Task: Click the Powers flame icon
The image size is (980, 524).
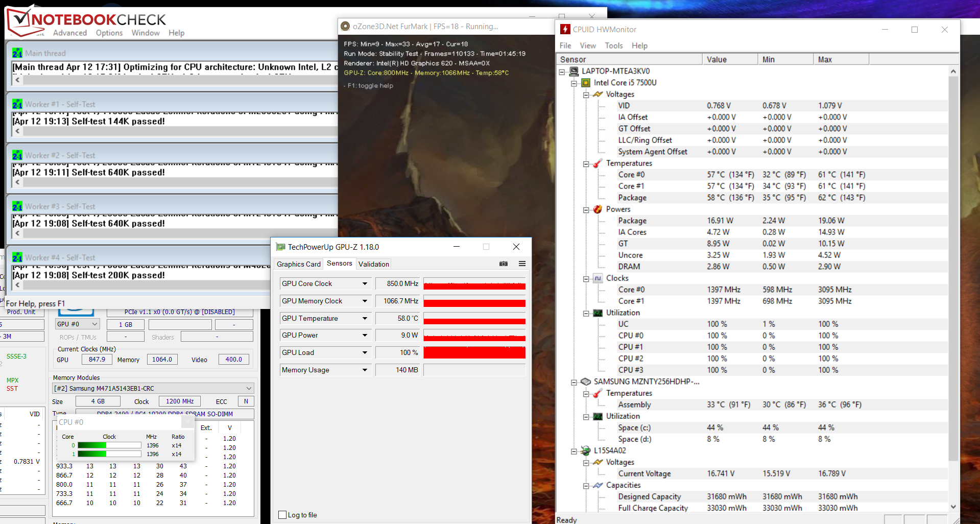Action: tap(597, 209)
